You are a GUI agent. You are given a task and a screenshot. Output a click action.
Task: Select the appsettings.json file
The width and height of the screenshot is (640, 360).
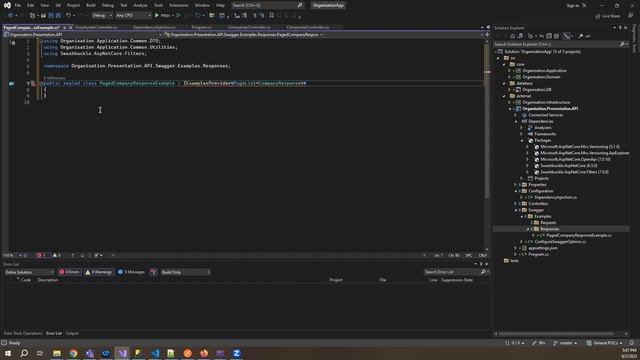542,248
